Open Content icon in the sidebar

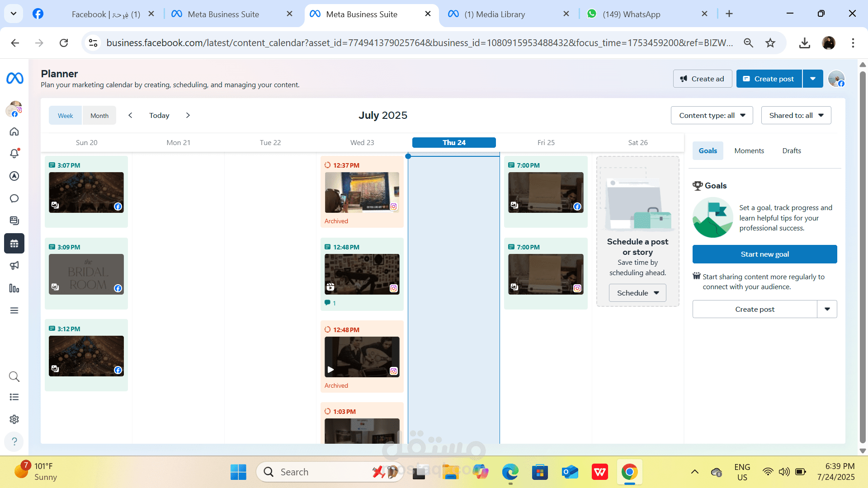coord(14,221)
